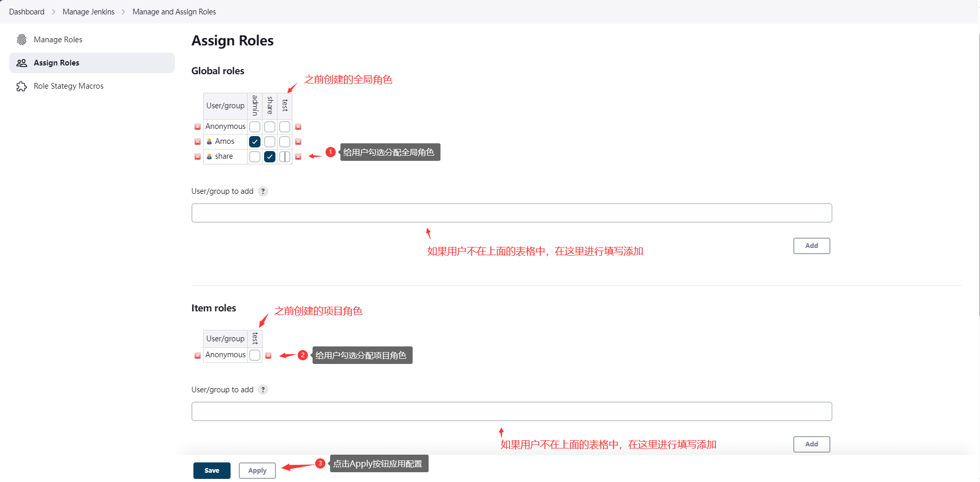Check admin role for Anonymous in Global roles
Image resolution: width=980 pixels, height=482 pixels.
[255, 127]
